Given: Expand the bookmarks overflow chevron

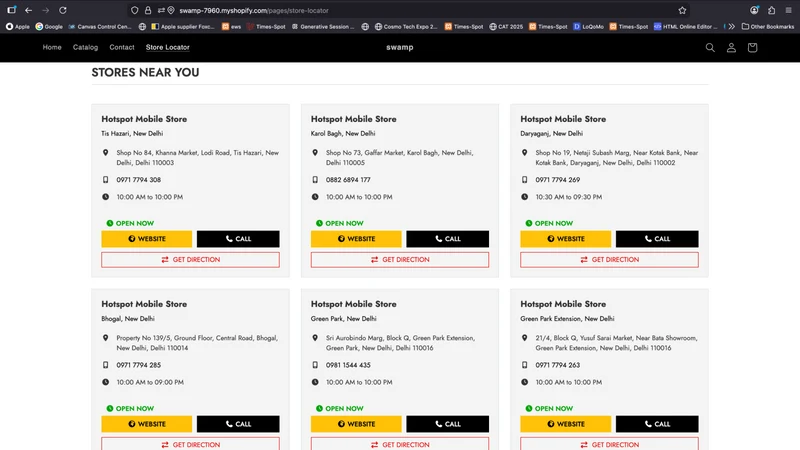Looking at the screenshot, I should 732,27.
